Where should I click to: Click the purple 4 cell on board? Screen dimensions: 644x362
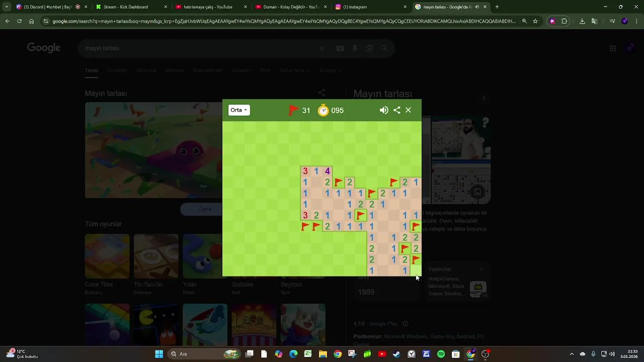(327, 171)
